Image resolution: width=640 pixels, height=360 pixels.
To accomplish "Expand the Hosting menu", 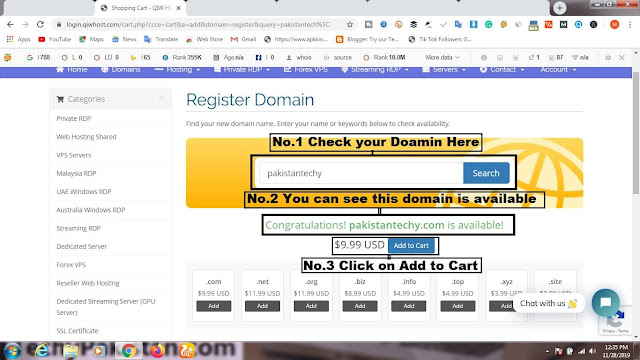I will tap(177, 69).
